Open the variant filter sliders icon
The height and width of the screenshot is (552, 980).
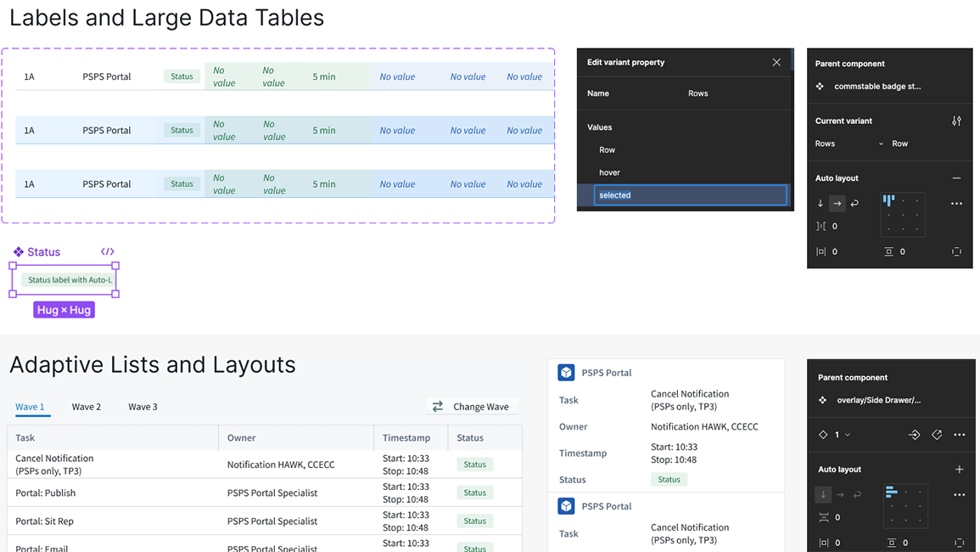pos(956,121)
